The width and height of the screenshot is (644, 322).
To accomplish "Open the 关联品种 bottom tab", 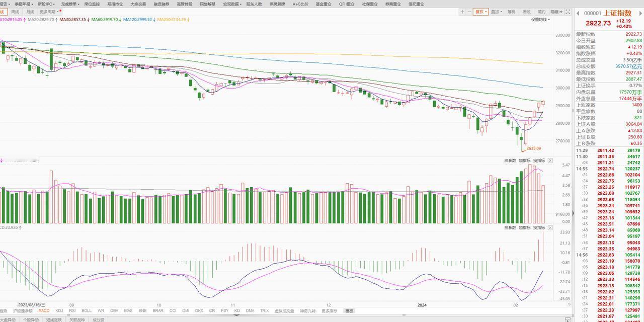I will pyautogui.click(x=77, y=319).
